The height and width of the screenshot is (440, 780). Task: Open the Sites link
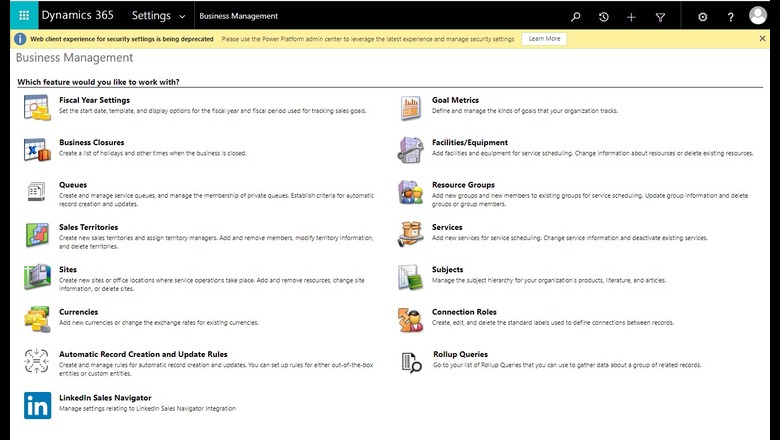click(68, 269)
